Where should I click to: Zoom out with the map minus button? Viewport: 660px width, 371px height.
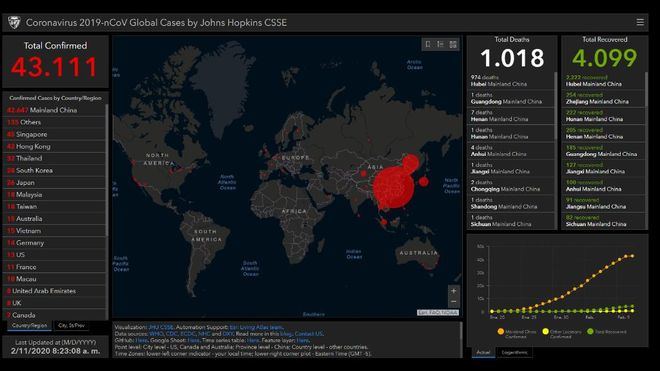453,302
